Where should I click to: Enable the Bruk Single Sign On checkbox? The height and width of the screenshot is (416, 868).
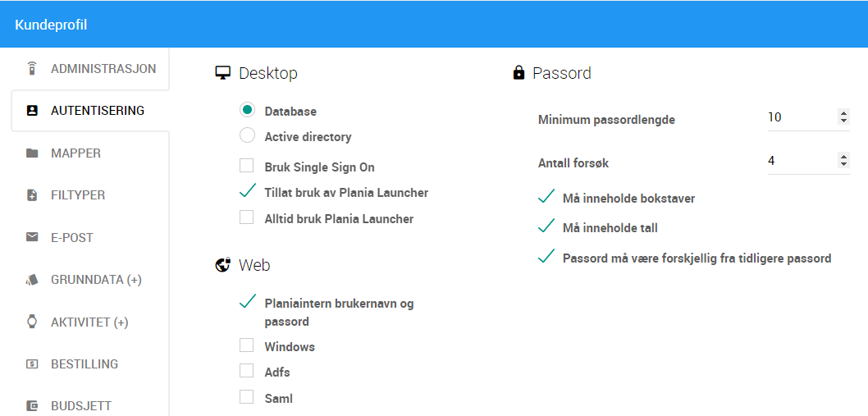pyautogui.click(x=246, y=167)
